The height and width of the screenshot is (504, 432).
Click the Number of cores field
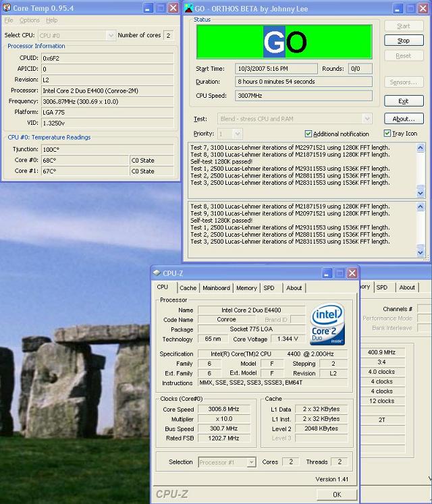pyautogui.click(x=169, y=35)
